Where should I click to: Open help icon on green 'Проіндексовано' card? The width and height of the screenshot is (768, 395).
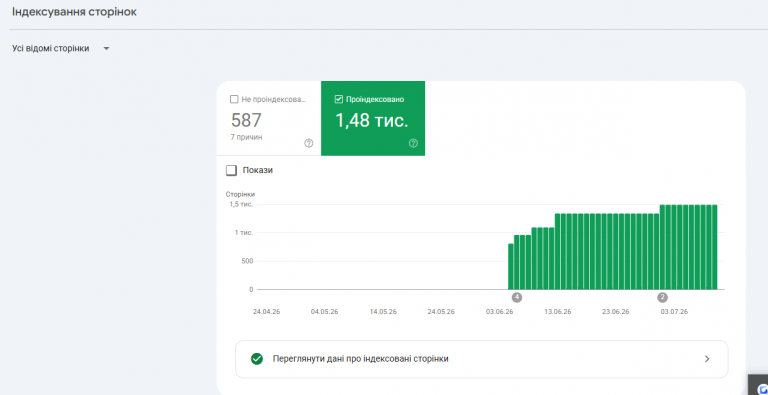pyautogui.click(x=413, y=143)
